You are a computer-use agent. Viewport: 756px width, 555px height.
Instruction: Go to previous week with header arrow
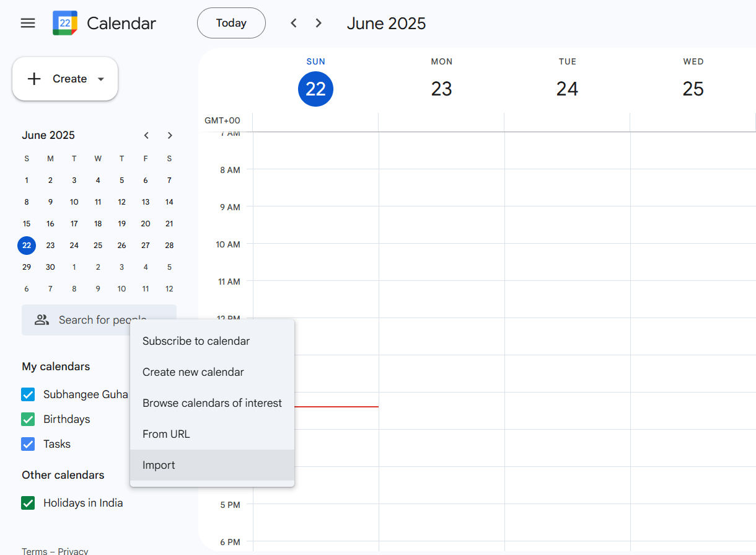click(x=294, y=23)
